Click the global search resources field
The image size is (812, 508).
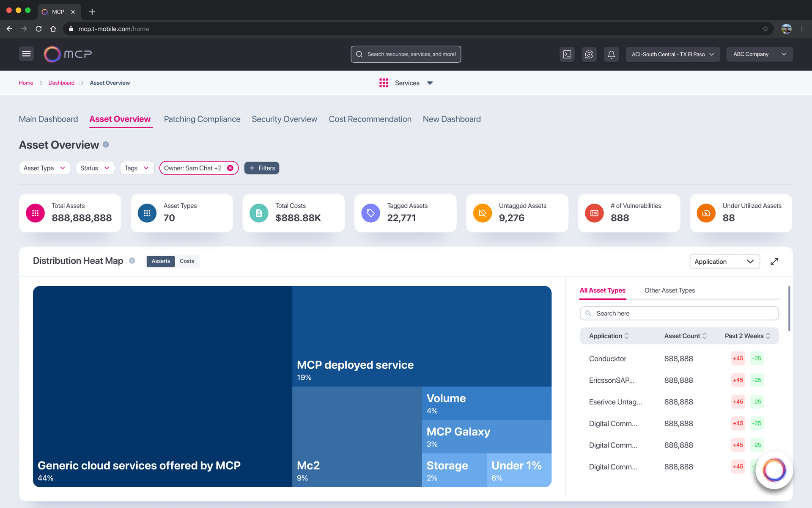[x=406, y=54]
